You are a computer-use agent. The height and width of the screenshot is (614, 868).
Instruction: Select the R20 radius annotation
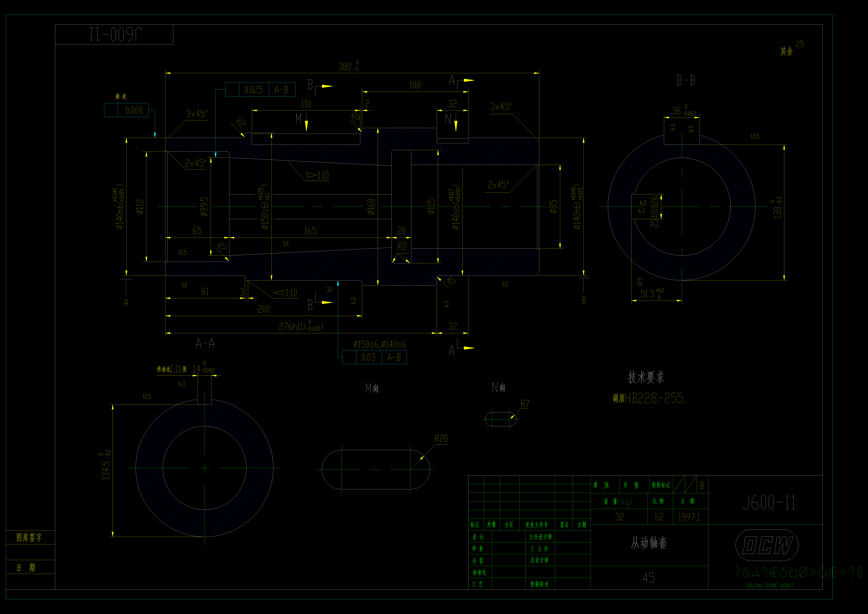tap(441, 438)
